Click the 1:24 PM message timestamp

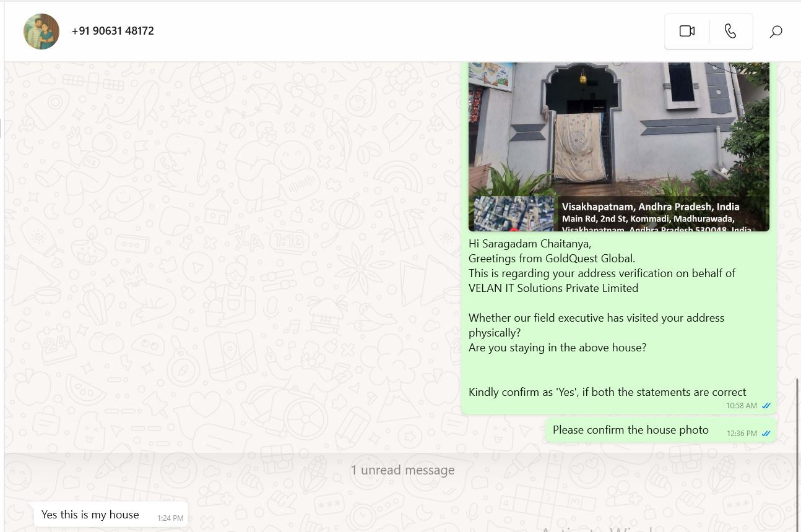coord(170,518)
